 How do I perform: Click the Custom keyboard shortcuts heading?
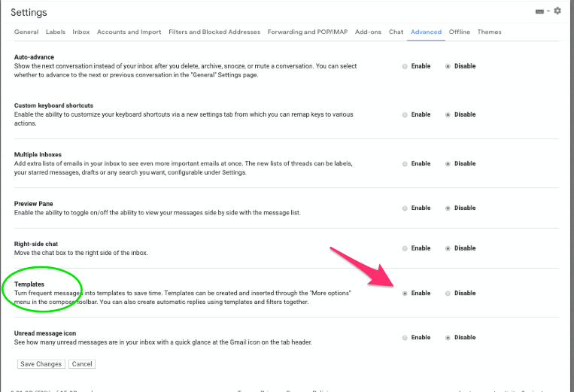coord(54,105)
